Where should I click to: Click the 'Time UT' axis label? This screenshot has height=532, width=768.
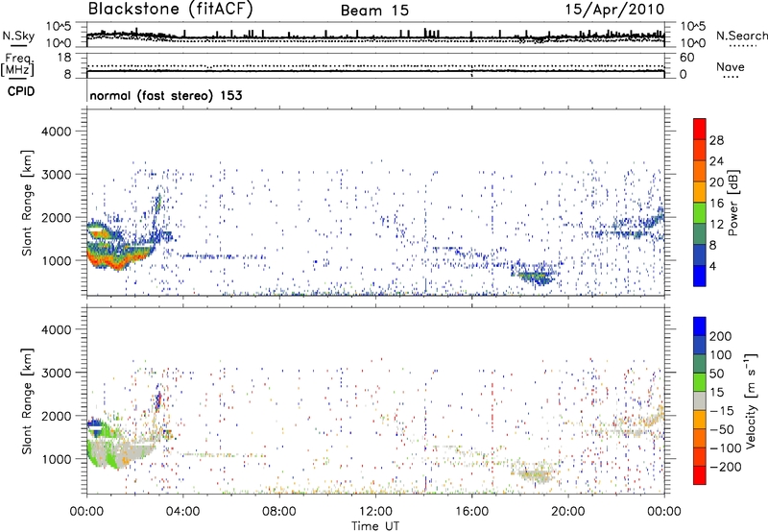[x=375, y=526]
